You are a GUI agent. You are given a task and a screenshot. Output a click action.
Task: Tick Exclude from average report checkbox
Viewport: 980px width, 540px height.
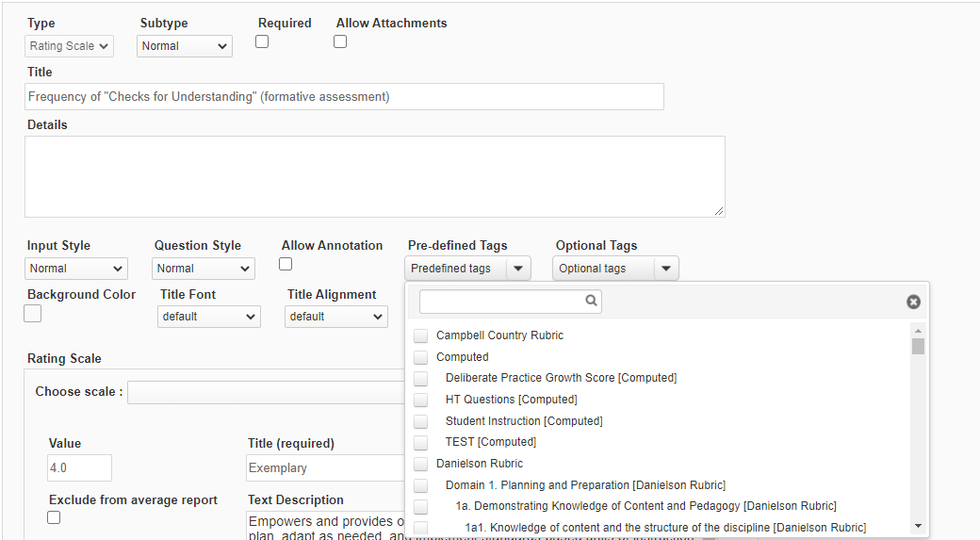[x=54, y=517]
